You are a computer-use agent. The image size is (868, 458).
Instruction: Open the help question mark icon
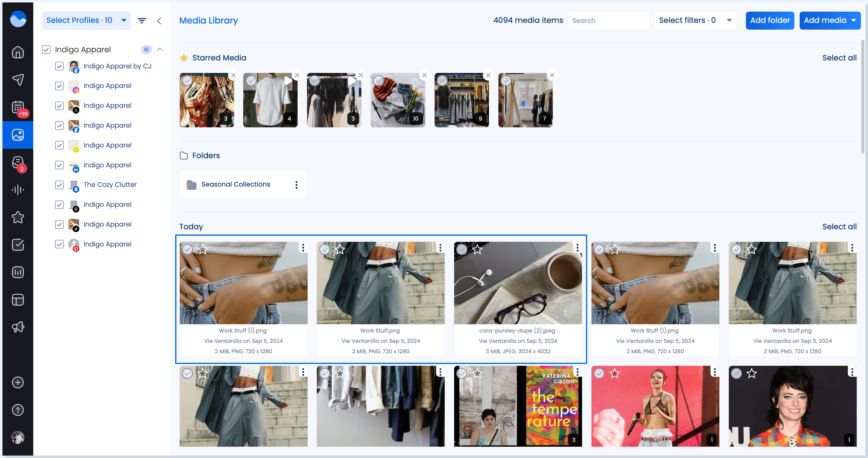18,410
